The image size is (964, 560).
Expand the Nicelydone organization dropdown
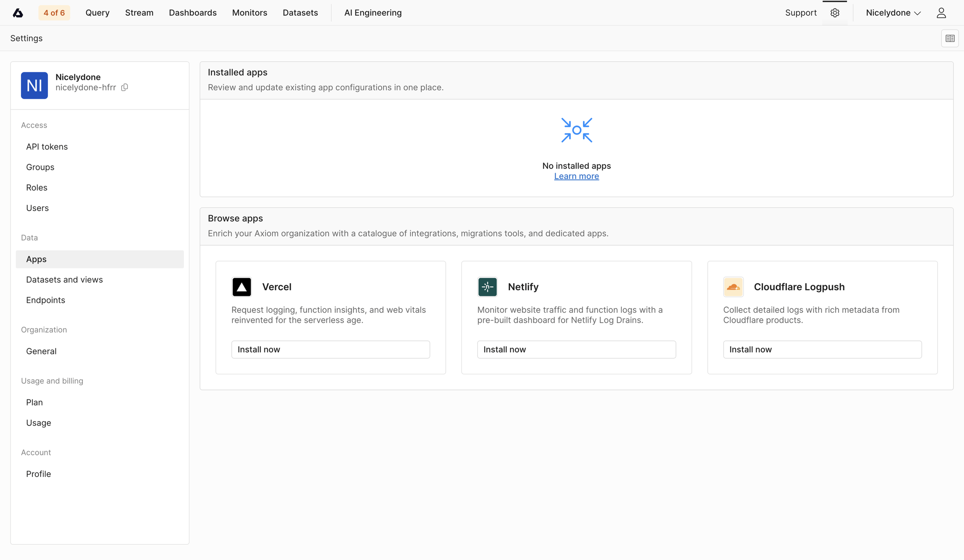pos(893,13)
